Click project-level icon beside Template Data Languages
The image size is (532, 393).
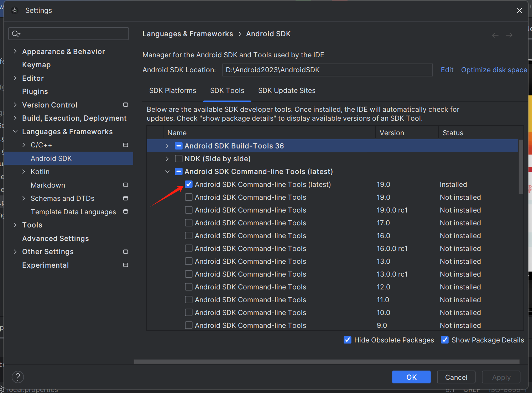coord(125,211)
